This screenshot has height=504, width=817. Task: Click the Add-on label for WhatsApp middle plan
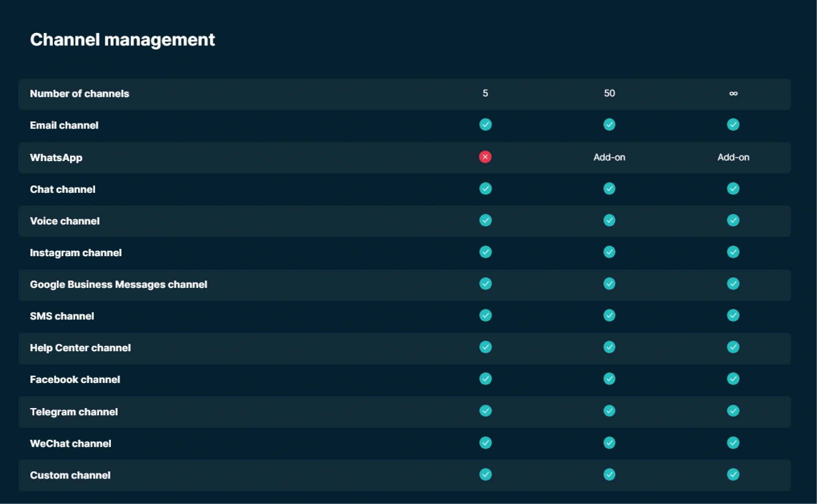[x=610, y=157]
